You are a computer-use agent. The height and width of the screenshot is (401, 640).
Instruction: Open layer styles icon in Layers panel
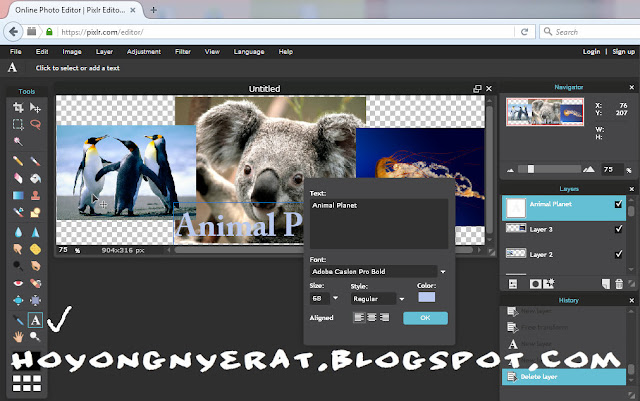point(549,283)
